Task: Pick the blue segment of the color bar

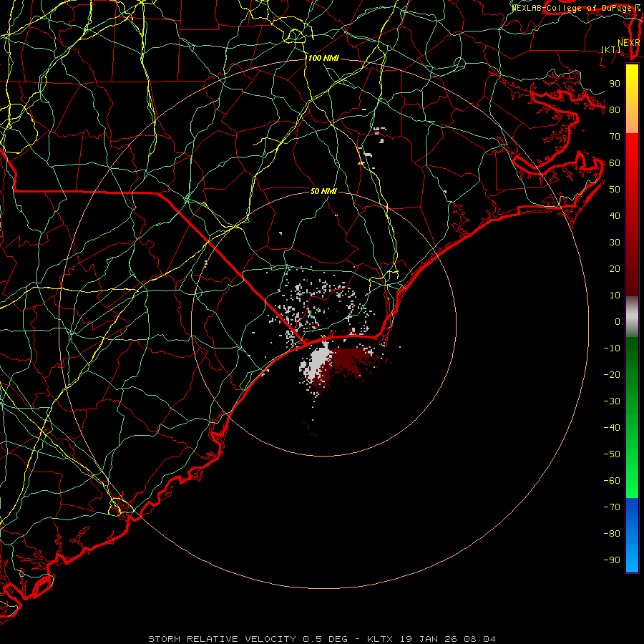Action: point(632,535)
